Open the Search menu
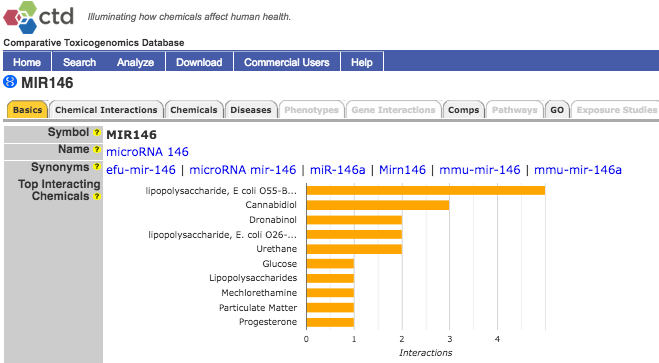This screenshot has height=363, width=659. coord(79,62)
